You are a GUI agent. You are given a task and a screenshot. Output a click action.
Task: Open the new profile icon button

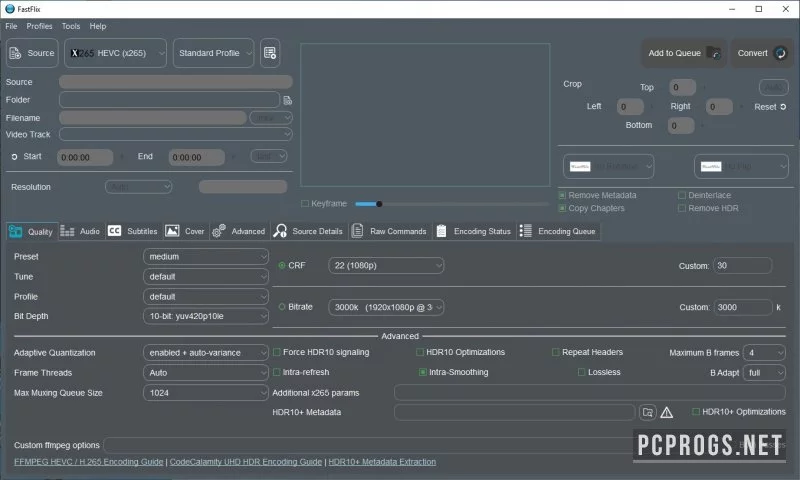tap(270, 53)
